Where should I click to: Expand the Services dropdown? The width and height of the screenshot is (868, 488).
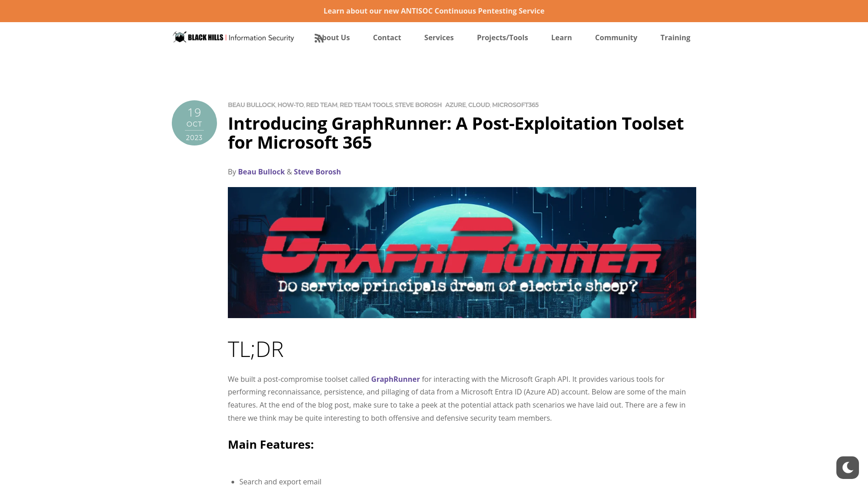(439, 38)
